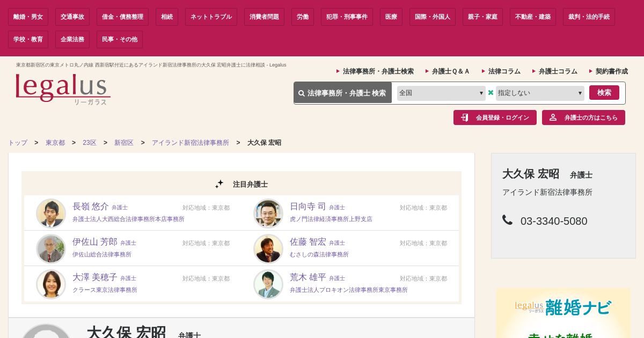
Task: Click the magnifier icon in search bar
Action: coord(302,93)
